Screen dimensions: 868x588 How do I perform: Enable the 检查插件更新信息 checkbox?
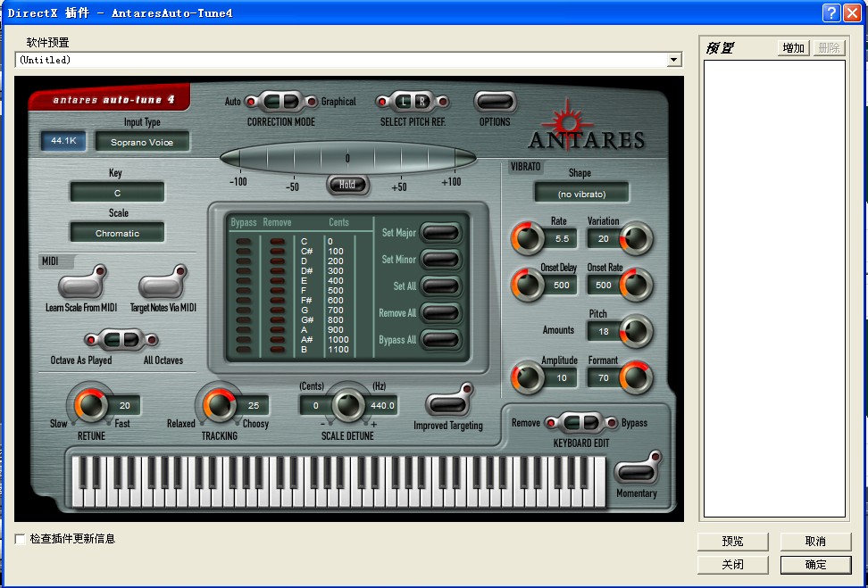(21, 539)
